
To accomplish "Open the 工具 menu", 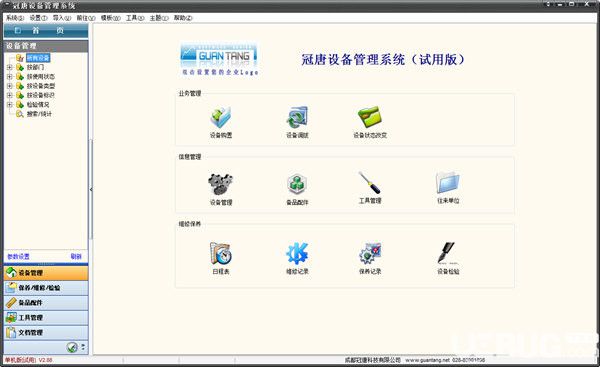I will click(x=135, y=18).
